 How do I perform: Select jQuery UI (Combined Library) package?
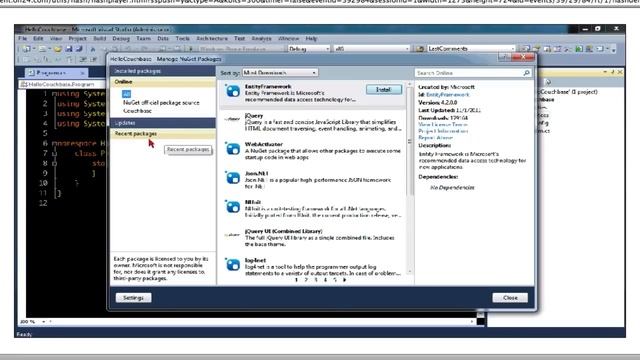[312, 238]
